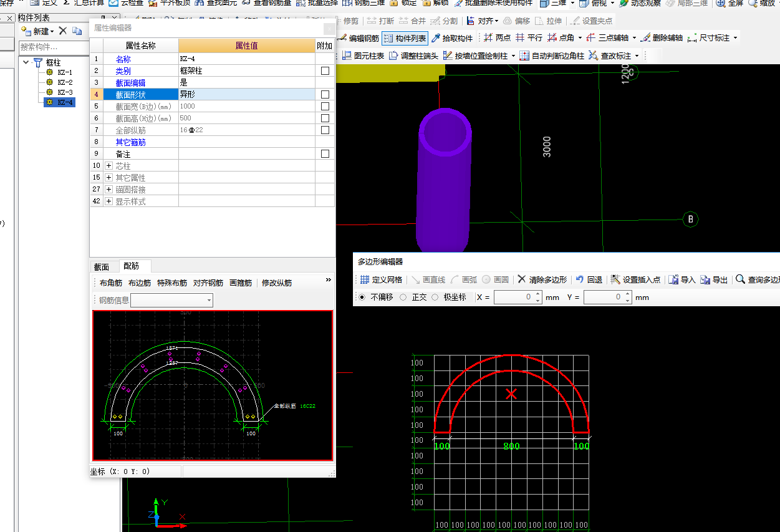This screenshot has height=532, width=780.
Task: Open the 编辑钢筋 tool
Action: pos(359,38)
